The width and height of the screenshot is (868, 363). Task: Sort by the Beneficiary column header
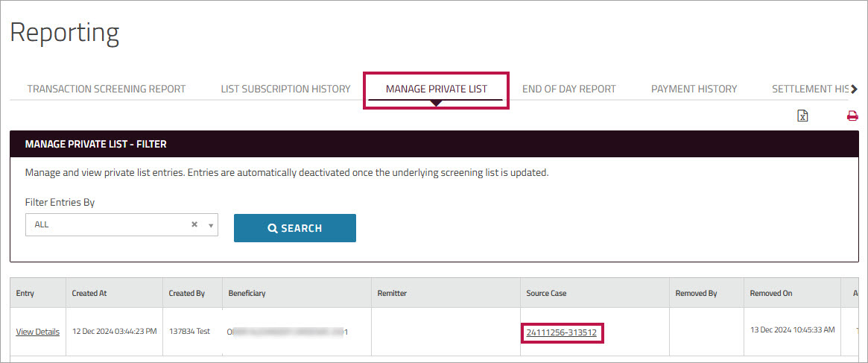coord(247,293)
